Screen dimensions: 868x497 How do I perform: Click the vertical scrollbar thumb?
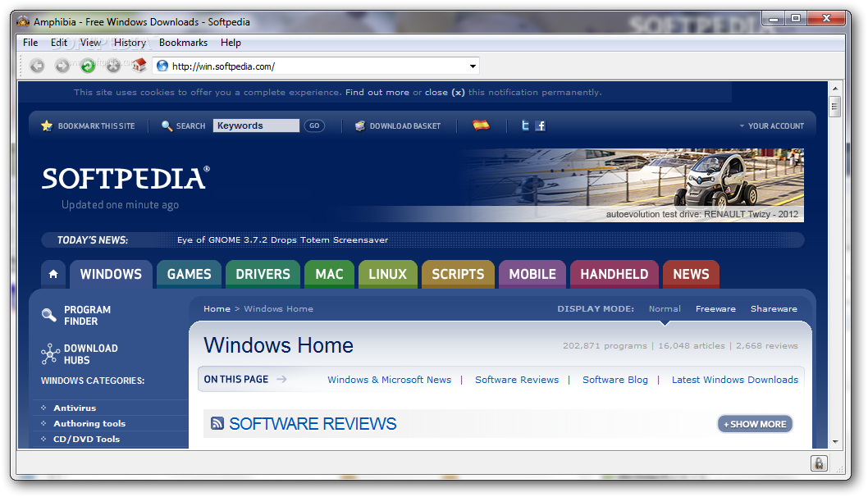coord(835,107)
